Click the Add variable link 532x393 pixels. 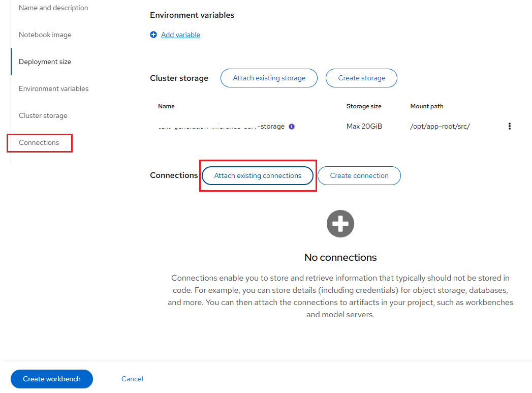(180, 35)
